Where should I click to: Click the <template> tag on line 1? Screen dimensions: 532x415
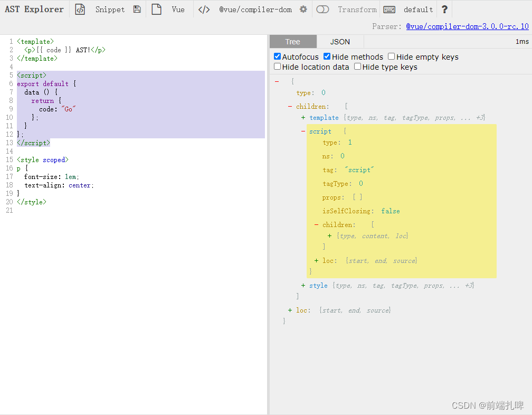pyautogui.click(x=35, y=41)
